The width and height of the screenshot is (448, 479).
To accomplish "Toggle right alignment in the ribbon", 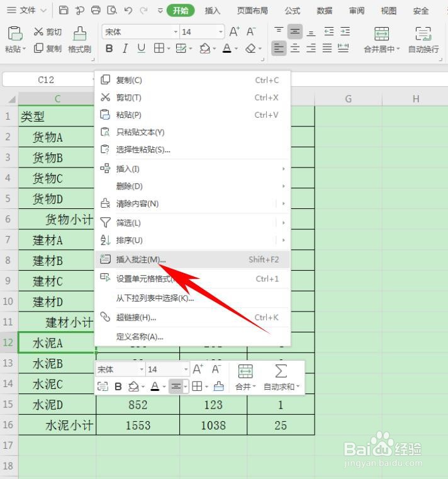I will pos(311,48).
